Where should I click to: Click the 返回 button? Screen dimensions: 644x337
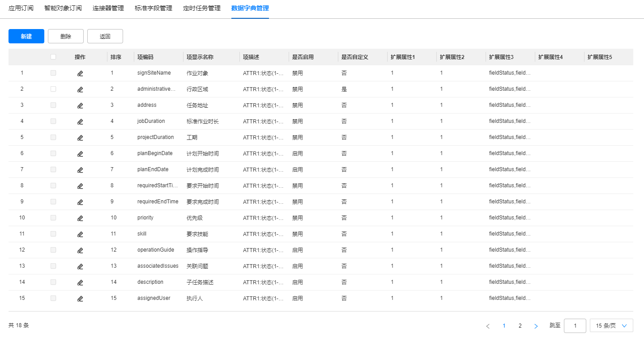105,36
